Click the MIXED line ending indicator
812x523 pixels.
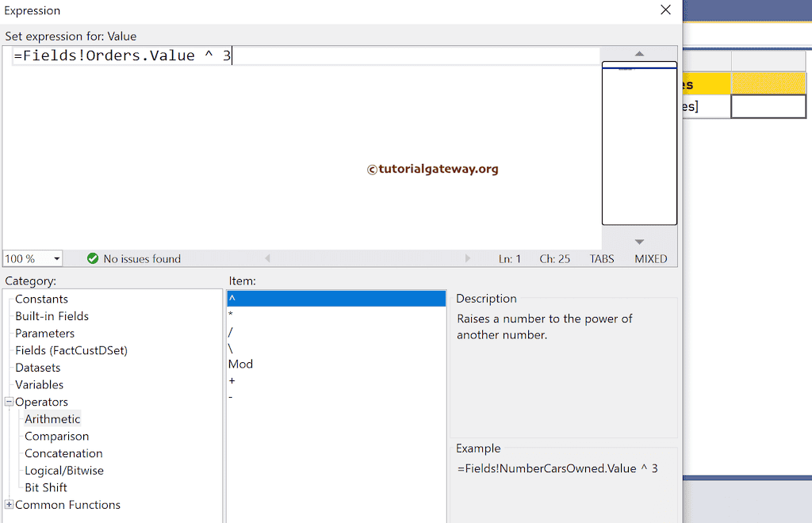tap(651, 258)
